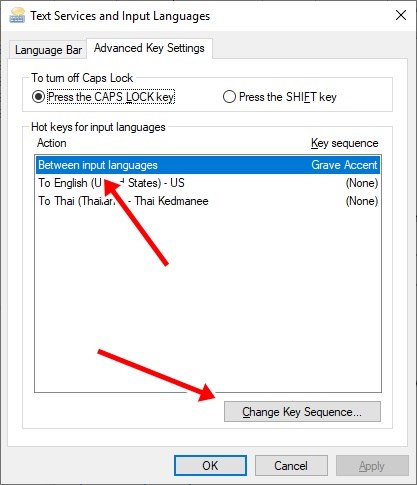The width and height of the screenshot is (417, 485).
Task: Select the To Thai - Thai Kedmanee entry
Action: [208, 201]
